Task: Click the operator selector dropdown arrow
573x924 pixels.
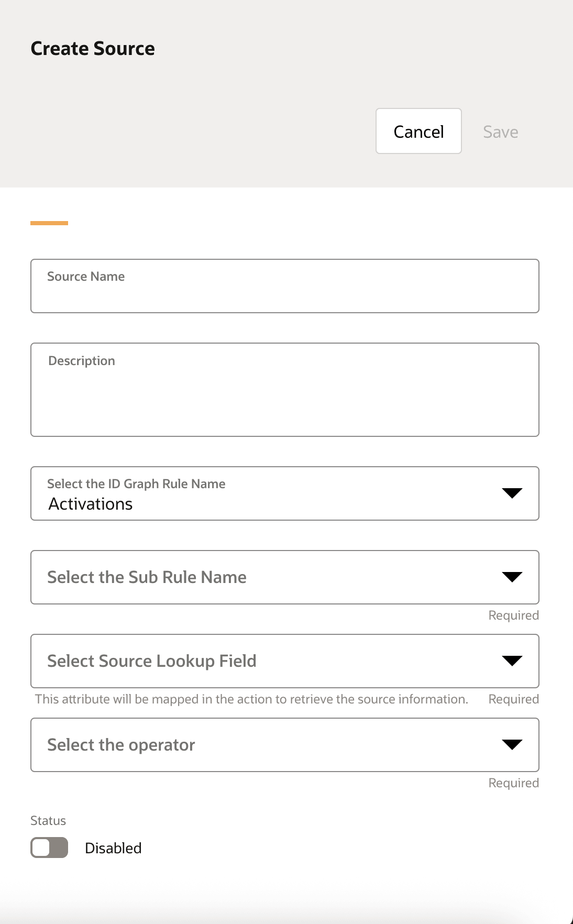Action: tap(512, 744)
